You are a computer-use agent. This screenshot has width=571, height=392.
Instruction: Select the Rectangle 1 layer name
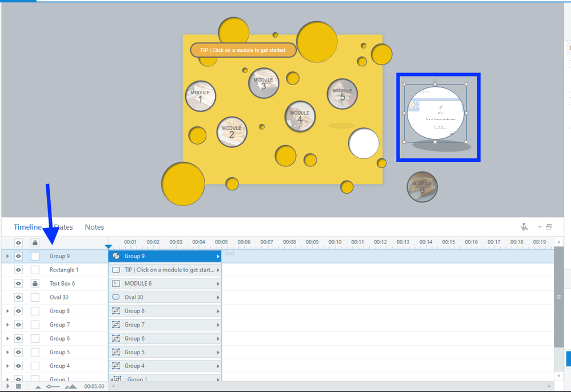pos(64,270)
